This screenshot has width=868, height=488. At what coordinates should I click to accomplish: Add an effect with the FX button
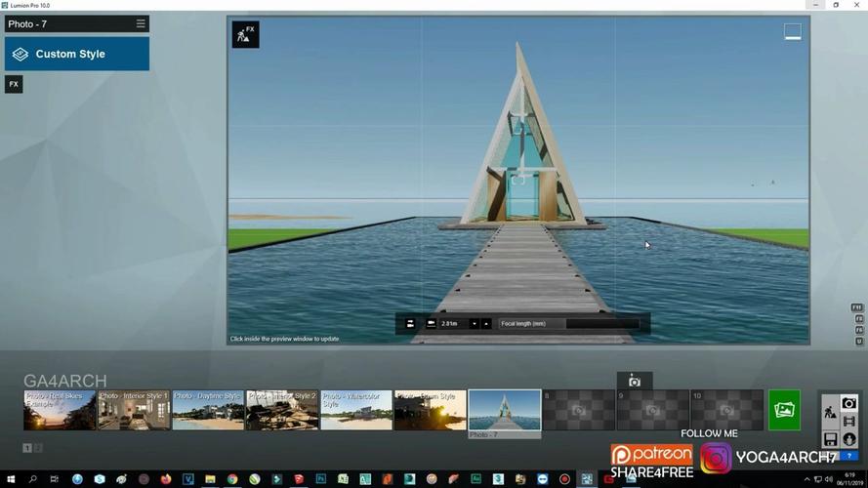tap(14, 84)
